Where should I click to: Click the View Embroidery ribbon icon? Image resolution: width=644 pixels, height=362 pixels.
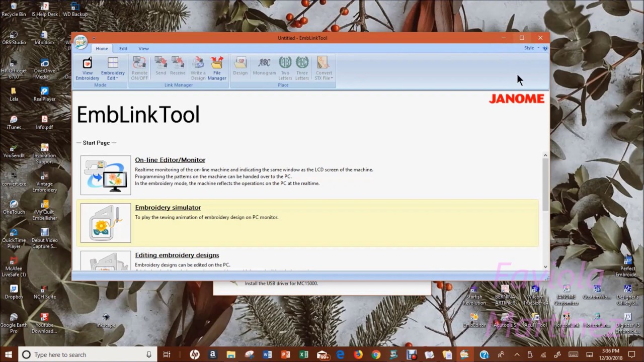click(x=88, y=68)
